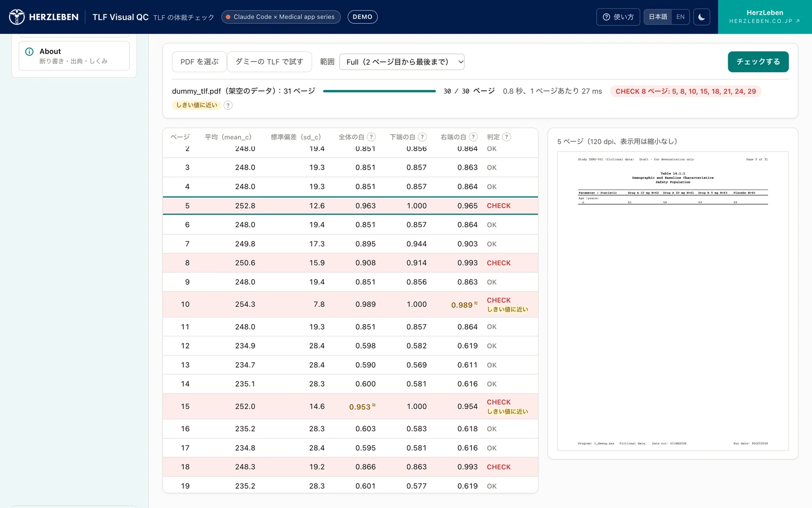The image size is (812, 508).
Task: Select the page 7 row
Action: [350, 244]
